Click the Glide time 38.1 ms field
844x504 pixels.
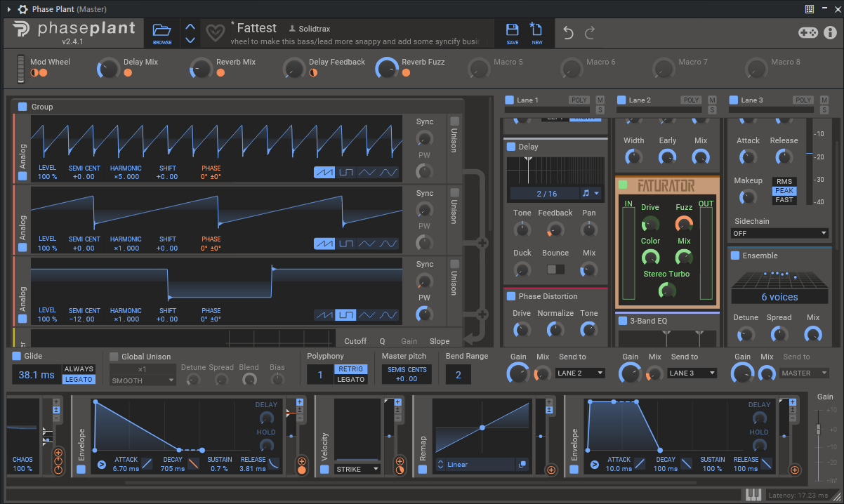click(x=37, y=375)
